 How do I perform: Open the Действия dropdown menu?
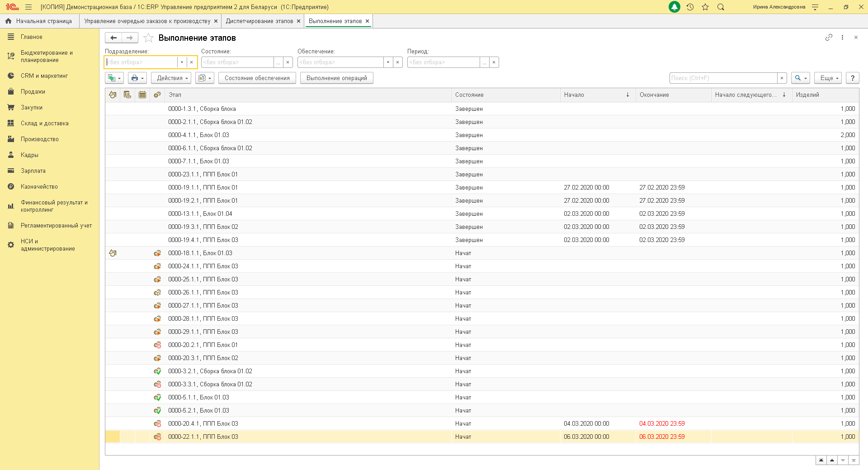(x=172, y=78)
